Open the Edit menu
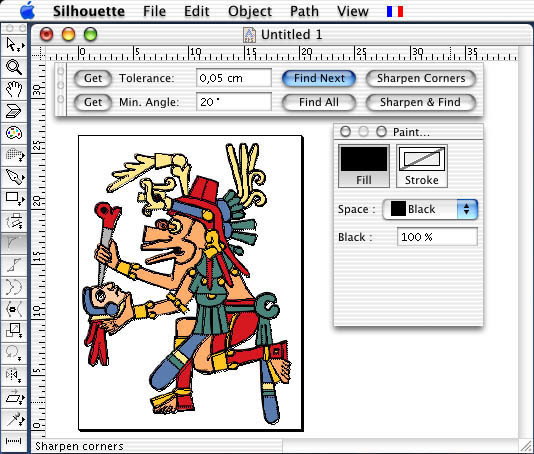The height and width of the screenshot is (454, 534). (197, 11)
